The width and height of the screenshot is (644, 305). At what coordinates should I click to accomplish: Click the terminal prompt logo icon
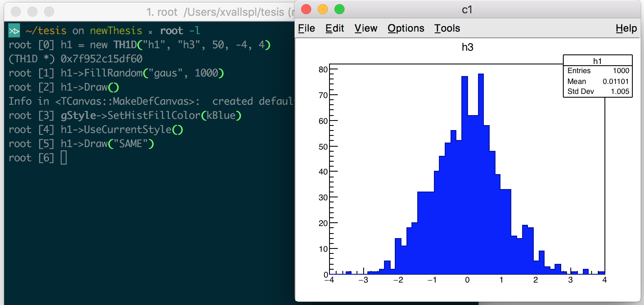pyautogui.click(x=15, y=31)
